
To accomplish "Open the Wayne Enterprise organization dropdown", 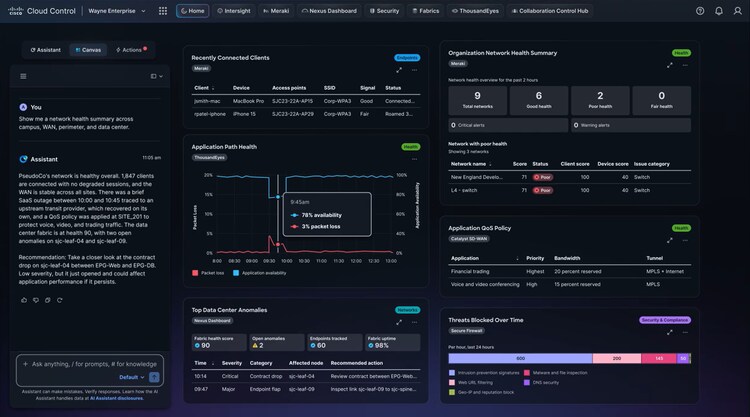I will [117, 11].
